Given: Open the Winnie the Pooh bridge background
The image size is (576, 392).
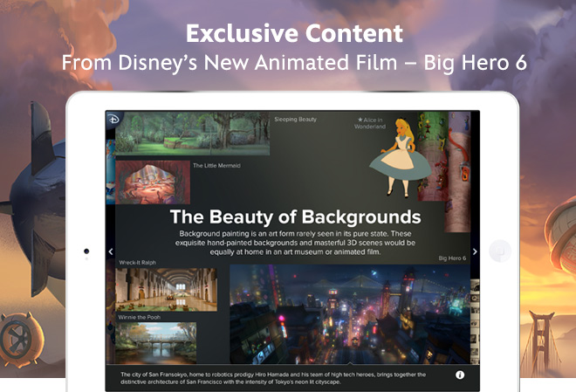Looking at the screenshot, I should [155, 343].
